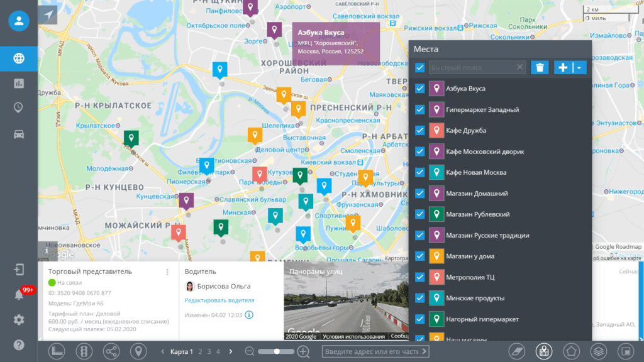644x362 pixels.
Task: Click Редактировать водителя link
Action: [219, 300]
